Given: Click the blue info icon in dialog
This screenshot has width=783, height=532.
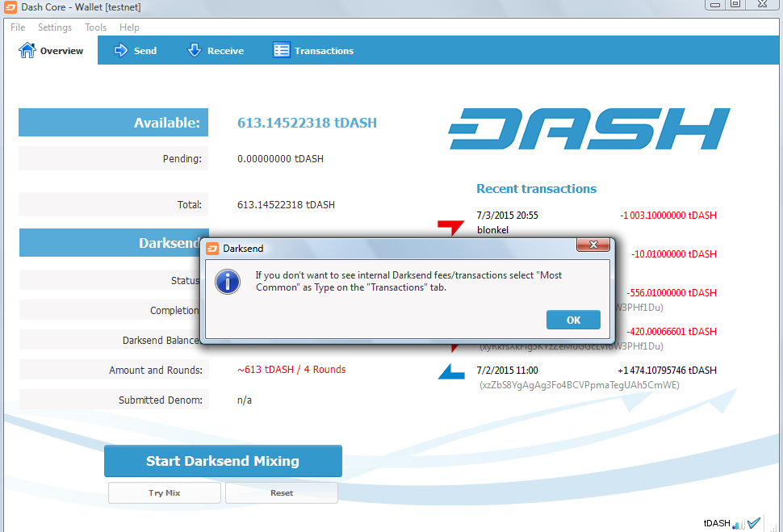Looking at the screenshot, I should coord(228,282).
